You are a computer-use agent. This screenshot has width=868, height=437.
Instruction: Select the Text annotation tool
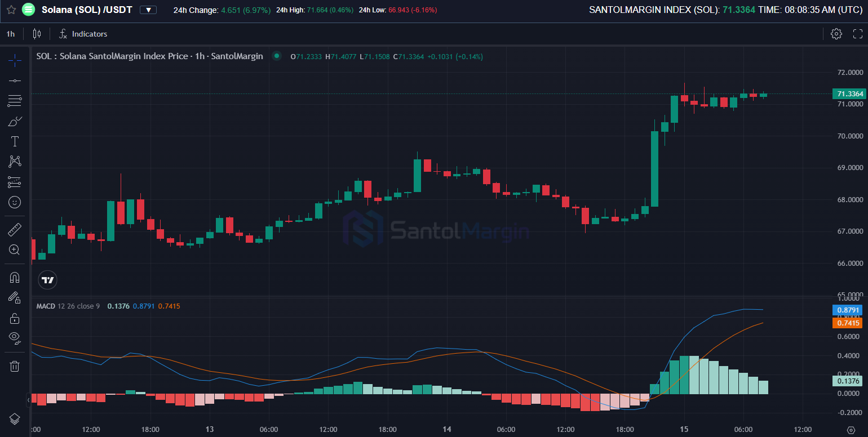click(x=15, y=141)
